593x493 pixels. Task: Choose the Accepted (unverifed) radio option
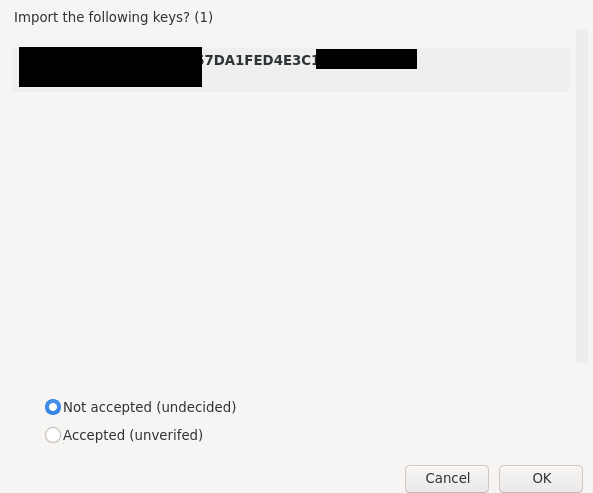click(53, 435)
